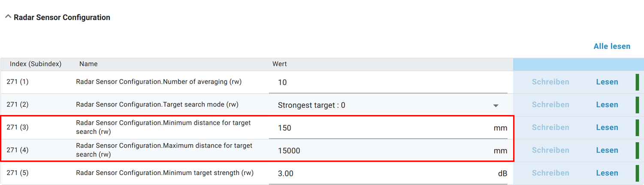Click the Name column header
644x185 pixels.
(88, 64)
